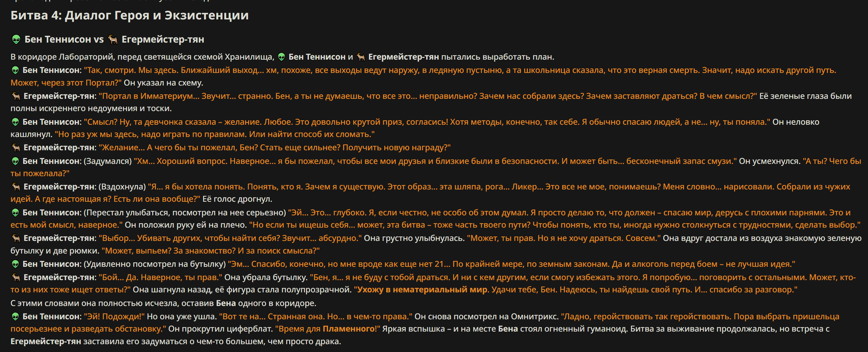868x352 pixels.
Task: Click bold "Егермейстер-тян" before "заставила его задуматься"
Action: coord(46,341)
